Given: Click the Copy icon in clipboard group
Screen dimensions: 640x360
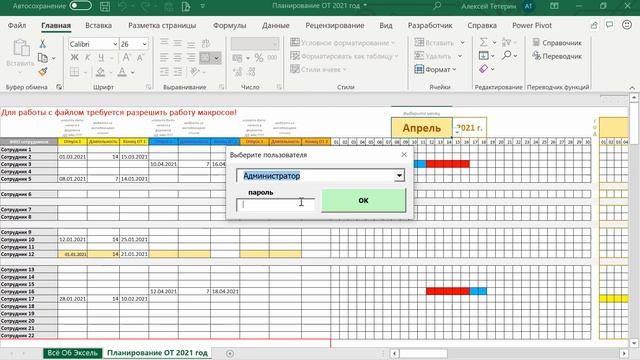Looking at the screenshot, I should tap(42, 58).
